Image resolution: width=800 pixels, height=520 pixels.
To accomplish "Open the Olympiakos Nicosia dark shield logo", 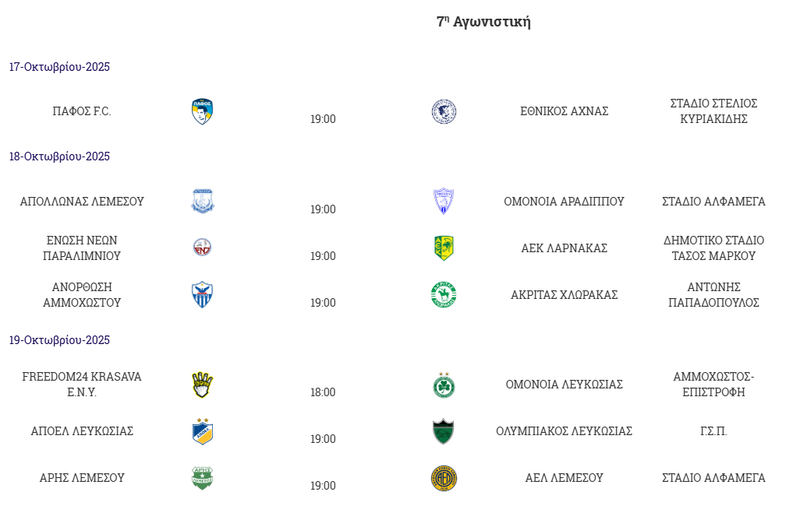I will [444, 431].
